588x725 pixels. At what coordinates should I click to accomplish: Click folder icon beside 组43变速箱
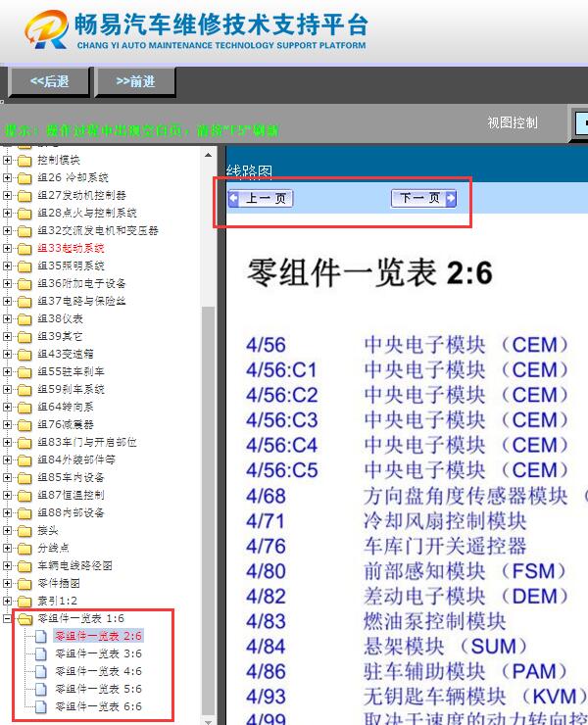click(x=24, y=355)
